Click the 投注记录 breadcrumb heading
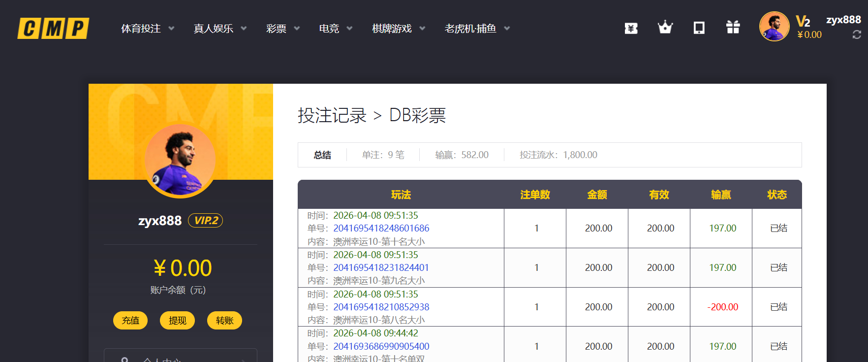The width and height of the screenshot is (868, 362). [x=332, y=115]
